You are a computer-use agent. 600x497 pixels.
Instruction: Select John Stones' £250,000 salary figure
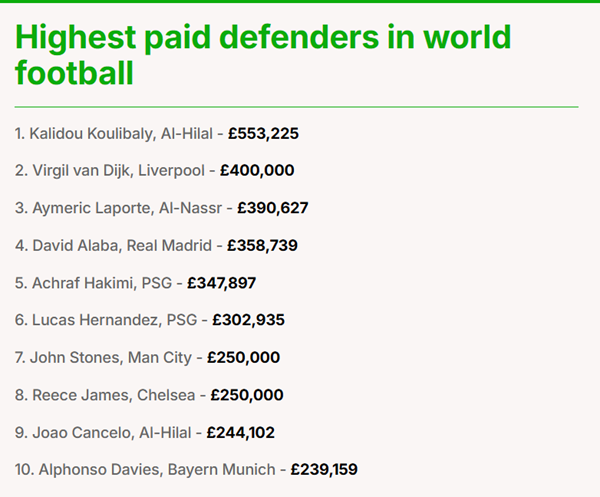pos(245,357)
